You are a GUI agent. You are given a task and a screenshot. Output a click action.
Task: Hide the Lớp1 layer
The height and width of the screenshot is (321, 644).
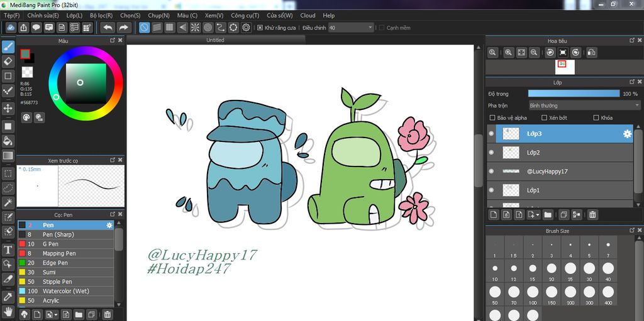point(491,190)
